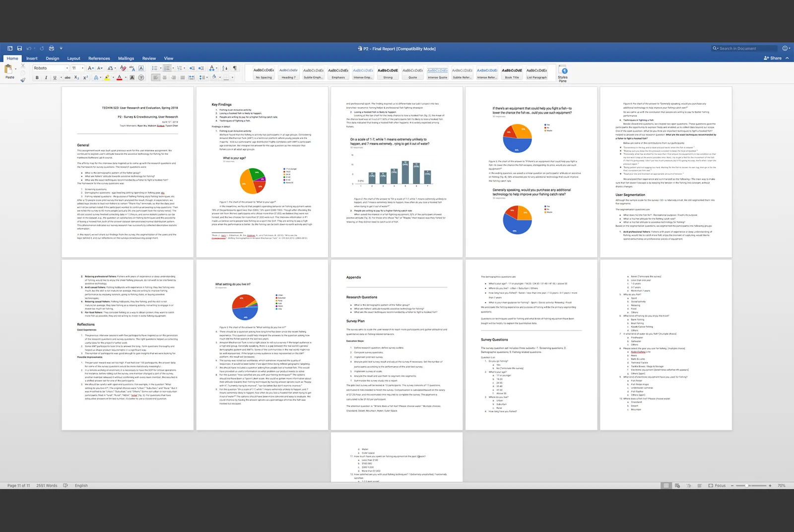Toggle Focus mode in the status bar
Image resolution: width=794 pixels, height=532 pixels.
pos(717,485)
